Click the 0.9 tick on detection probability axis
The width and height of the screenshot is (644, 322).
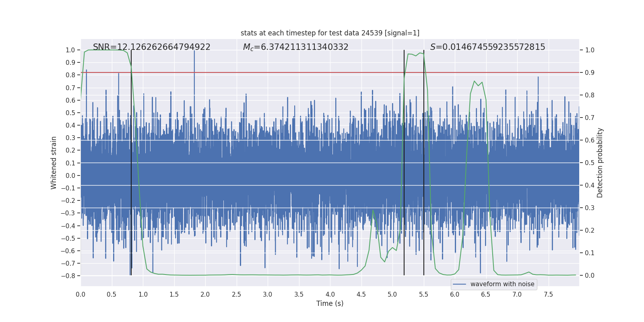click(590, 73)
